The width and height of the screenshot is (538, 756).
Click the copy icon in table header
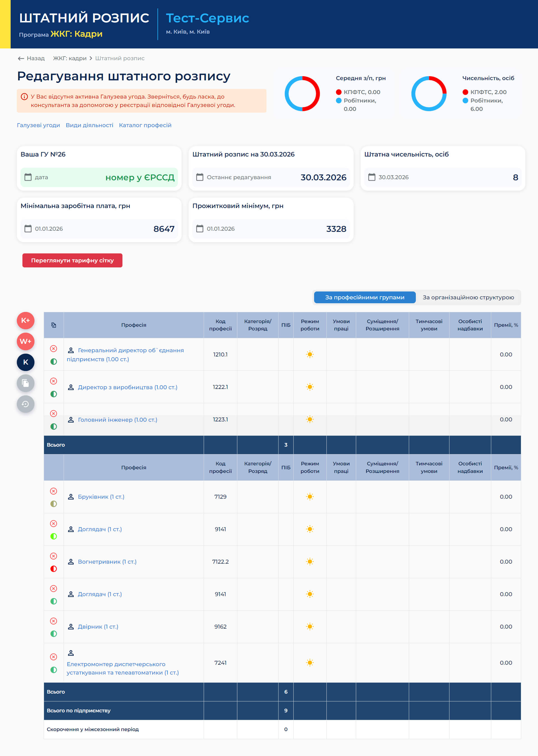coord(54,325)
